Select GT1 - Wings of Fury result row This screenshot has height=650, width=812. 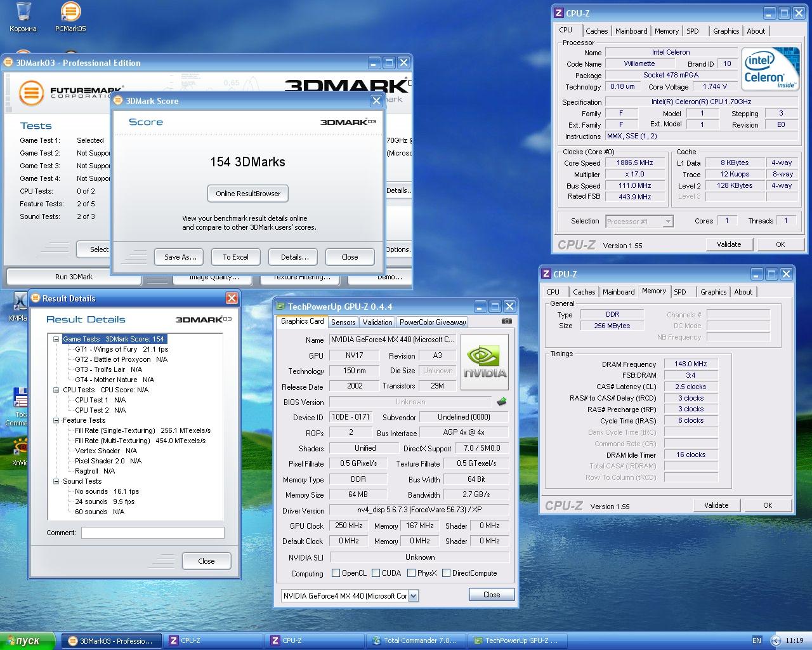(x=122, y=349)
